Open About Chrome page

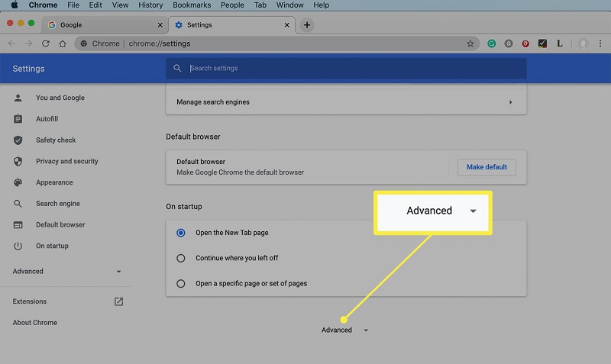(34, 323)
